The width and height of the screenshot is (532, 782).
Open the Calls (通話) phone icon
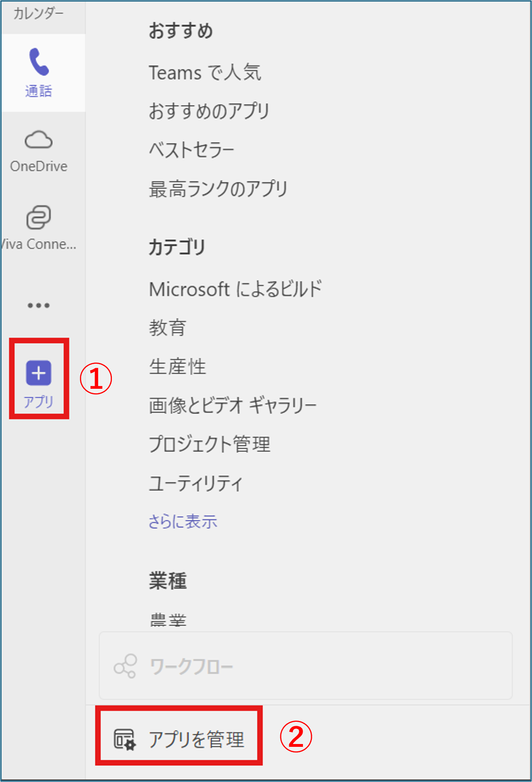(39, 62)
